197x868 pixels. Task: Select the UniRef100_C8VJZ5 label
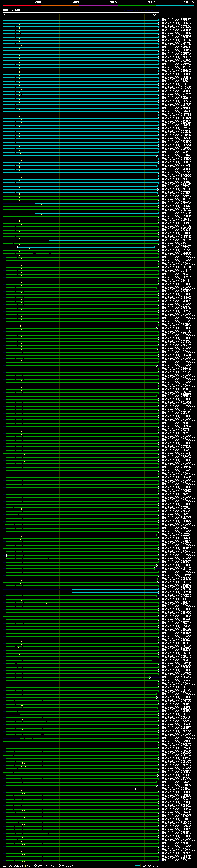point(177,860)
